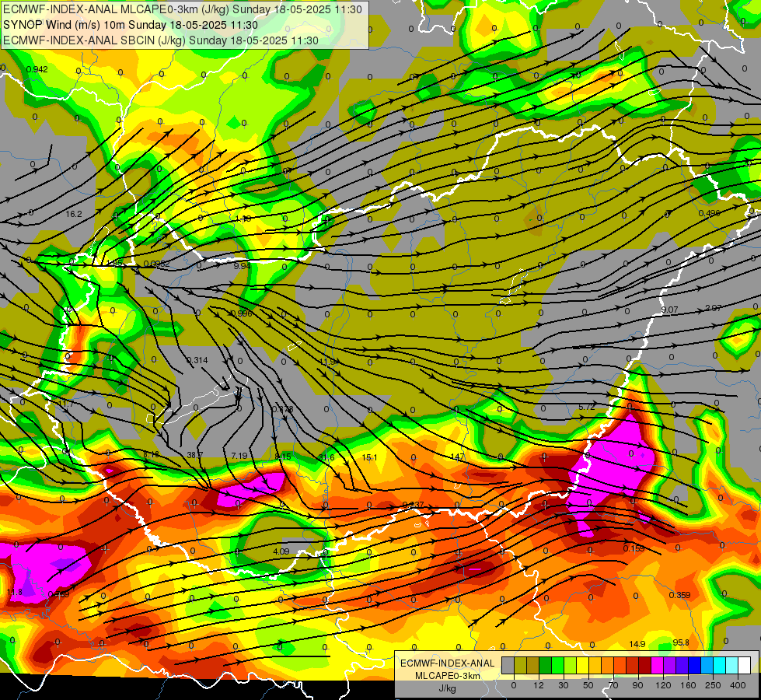Click the J/kg unit label in legend

click(448, 688)
